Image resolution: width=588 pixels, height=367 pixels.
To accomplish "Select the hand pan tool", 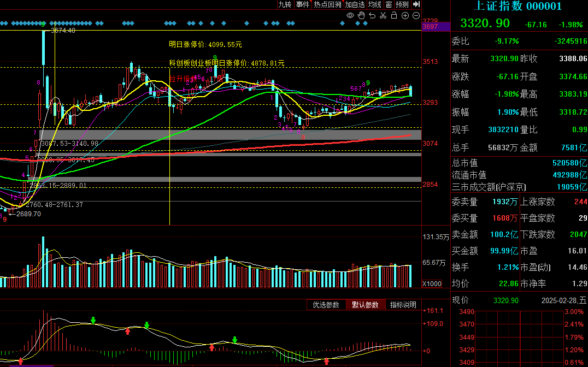I will [x=361, y=16].
